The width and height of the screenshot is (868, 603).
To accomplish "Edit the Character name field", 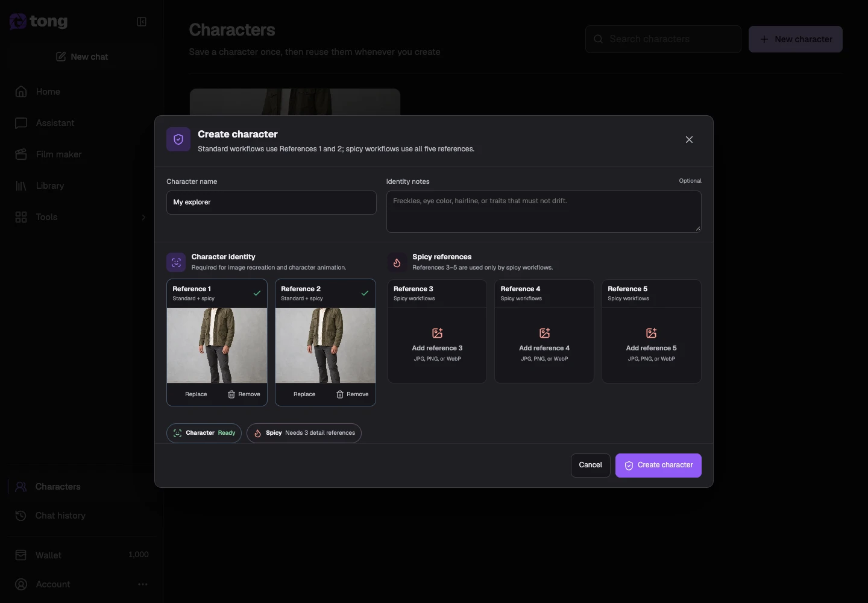I will [271, 203].
